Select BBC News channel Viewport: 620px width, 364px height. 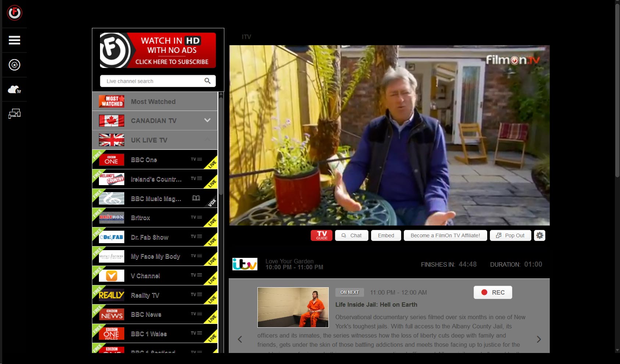pyautogui.click(x=155, y=314)
